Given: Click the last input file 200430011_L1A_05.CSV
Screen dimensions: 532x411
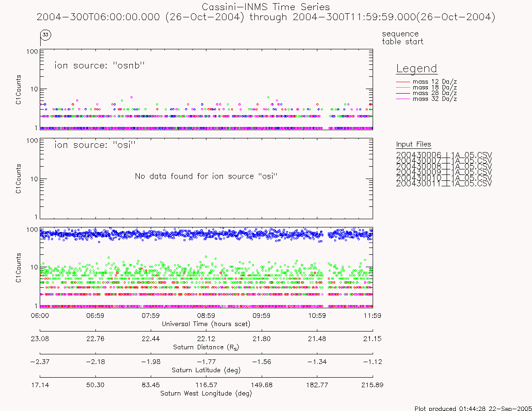Looking at the screenshot, I should click(444, 184).
